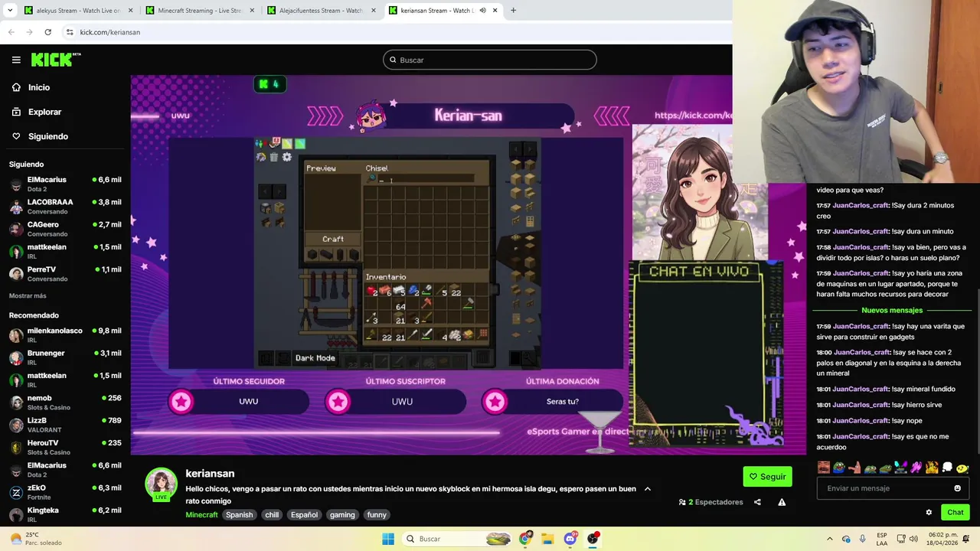Click the green Chat send button
The image size is (980, 551).
pyautogui.click(x=955, y=512)
